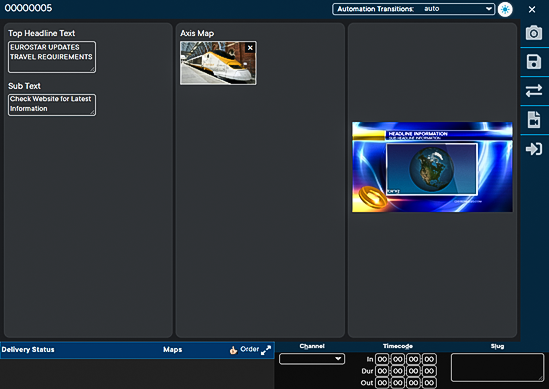Click the Dur timecode seconds field
The height and width of the screenshot is (389, 549).
(x=414, y=371)
